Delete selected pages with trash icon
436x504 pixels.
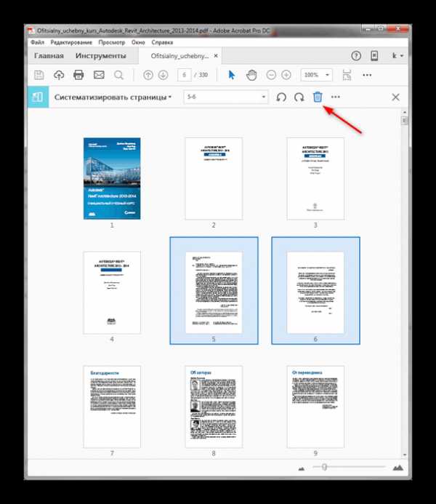(318, 97)
